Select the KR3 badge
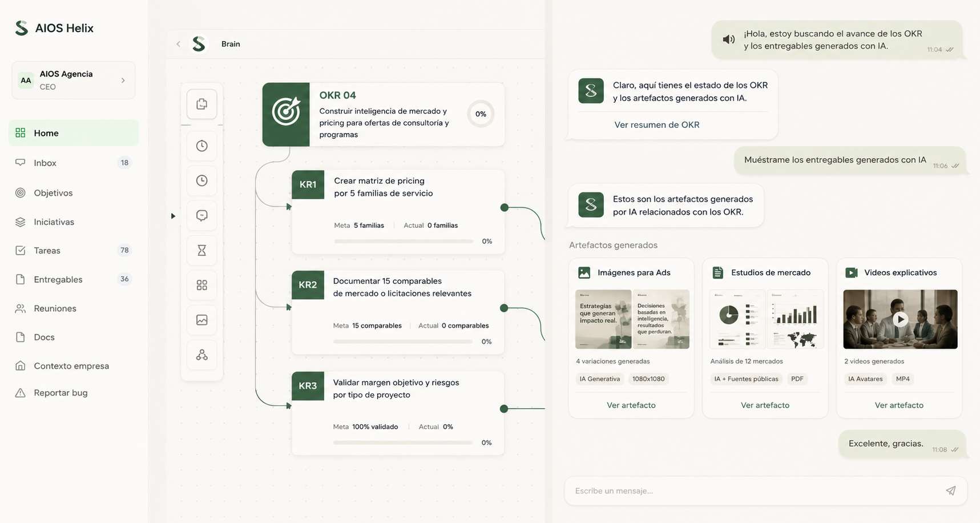Screen dimensions: 980x523 click(x=308, y=386)
